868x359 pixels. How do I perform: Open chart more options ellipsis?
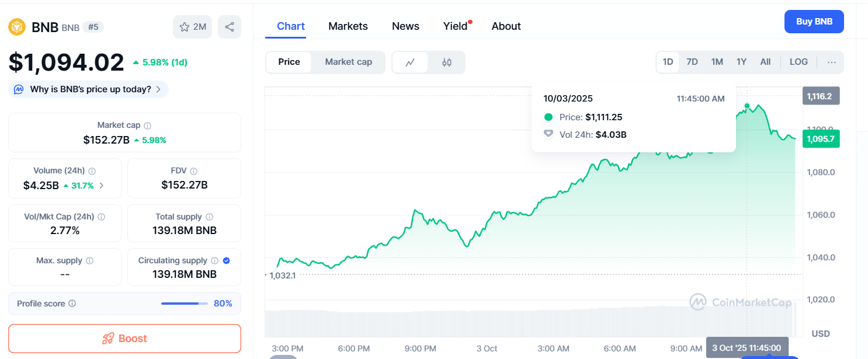(832, 62)
